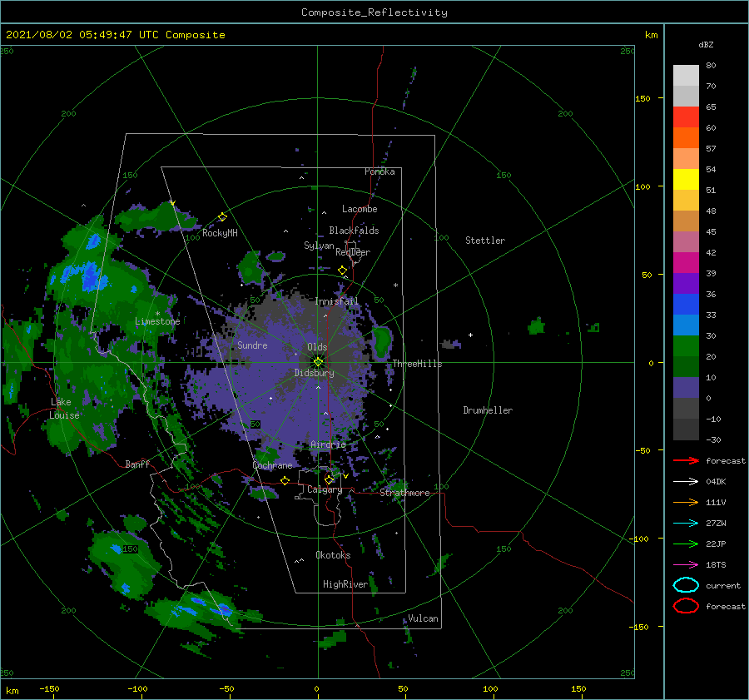Image resolution: width=749 pixels, height=700 pixels.
Task: Click the yellow diamond marker beside RockyMH
Action: [222, 217]
